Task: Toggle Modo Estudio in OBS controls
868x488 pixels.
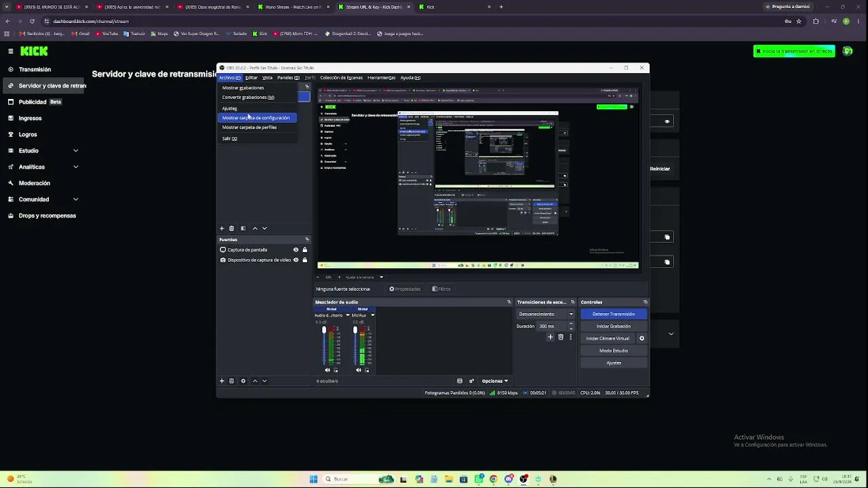Action: coord(614,350)
